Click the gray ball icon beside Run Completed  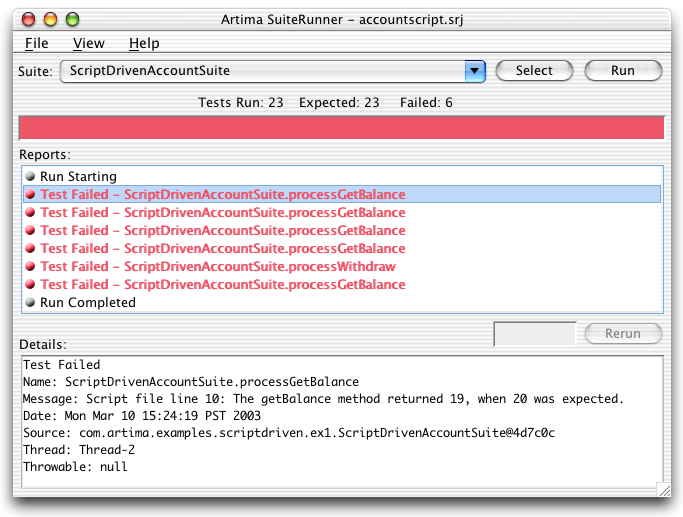point(30,302)
